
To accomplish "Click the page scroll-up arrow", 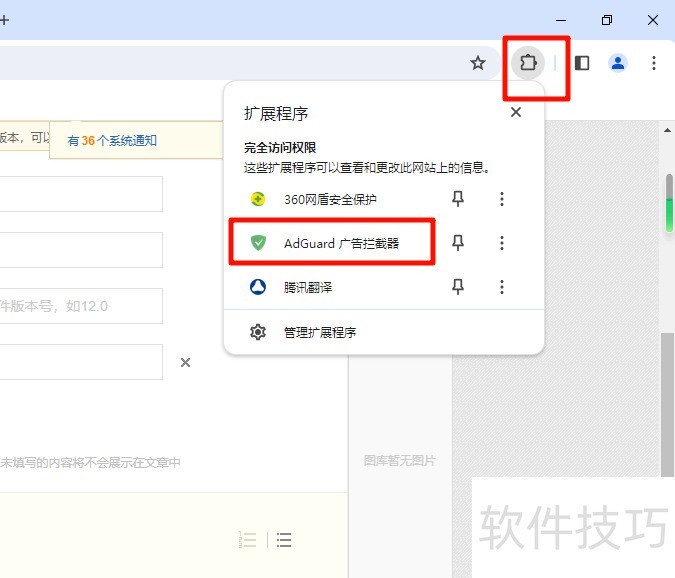I will (x=667, y=130).
